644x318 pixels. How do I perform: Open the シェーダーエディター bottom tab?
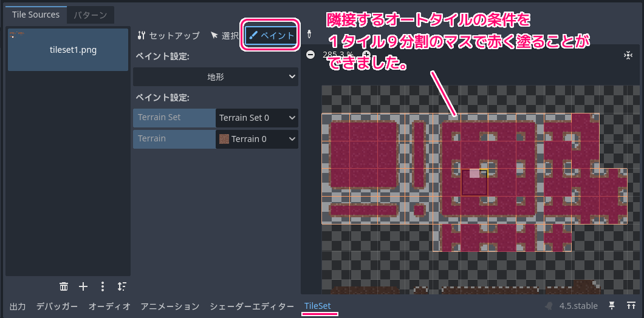click(252, 306)
